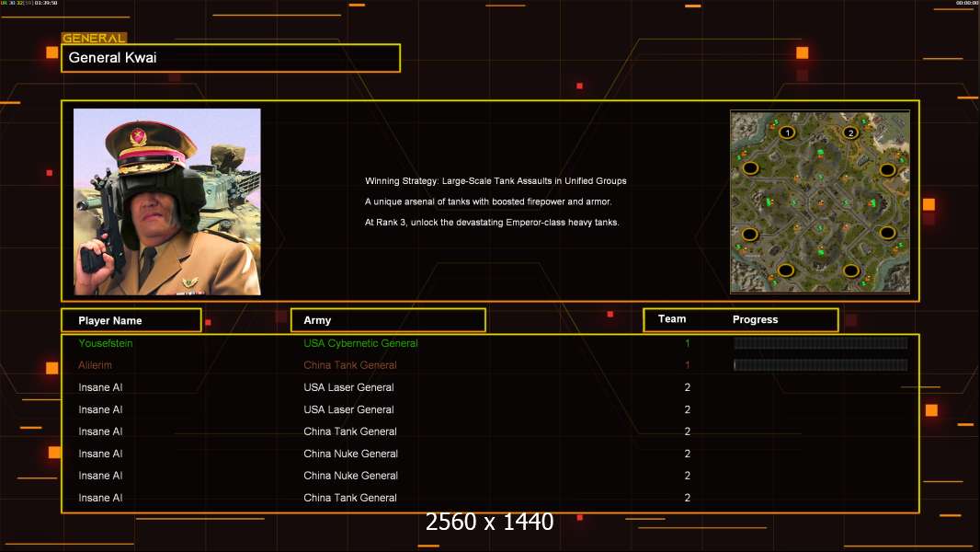The image size is (980, 552).
Task: Click start position marker 2 on map
Action: (x=851, y=132)
